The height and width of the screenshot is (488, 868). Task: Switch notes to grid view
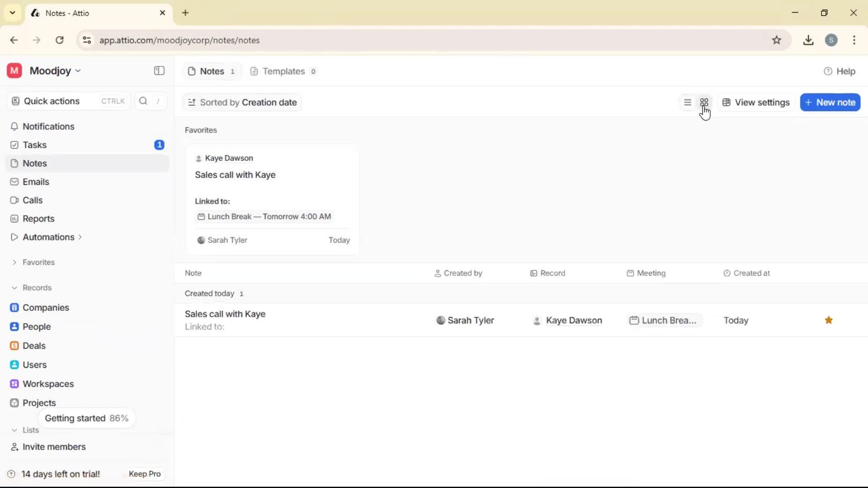[x=705, y=102]
